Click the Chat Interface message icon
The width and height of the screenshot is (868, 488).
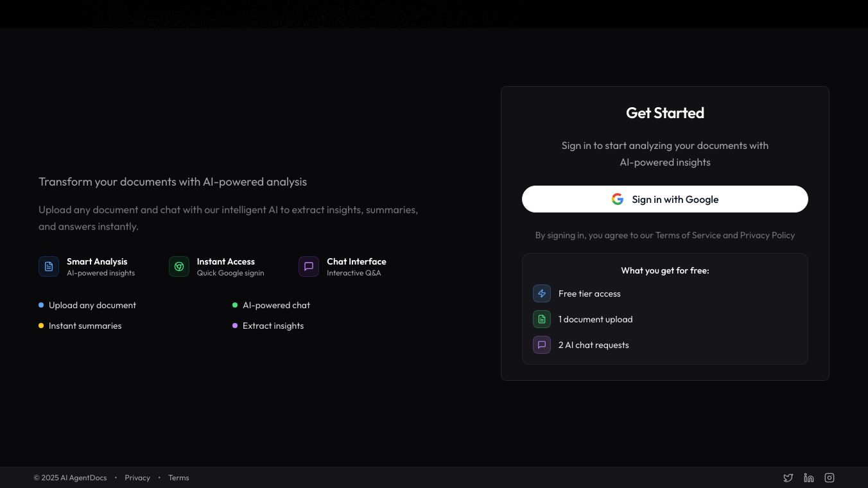309,266
